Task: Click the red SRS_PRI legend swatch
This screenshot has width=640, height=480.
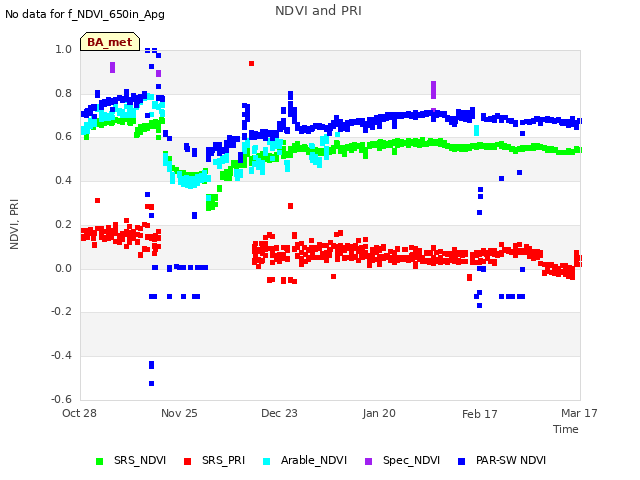Action: point(187,461)
